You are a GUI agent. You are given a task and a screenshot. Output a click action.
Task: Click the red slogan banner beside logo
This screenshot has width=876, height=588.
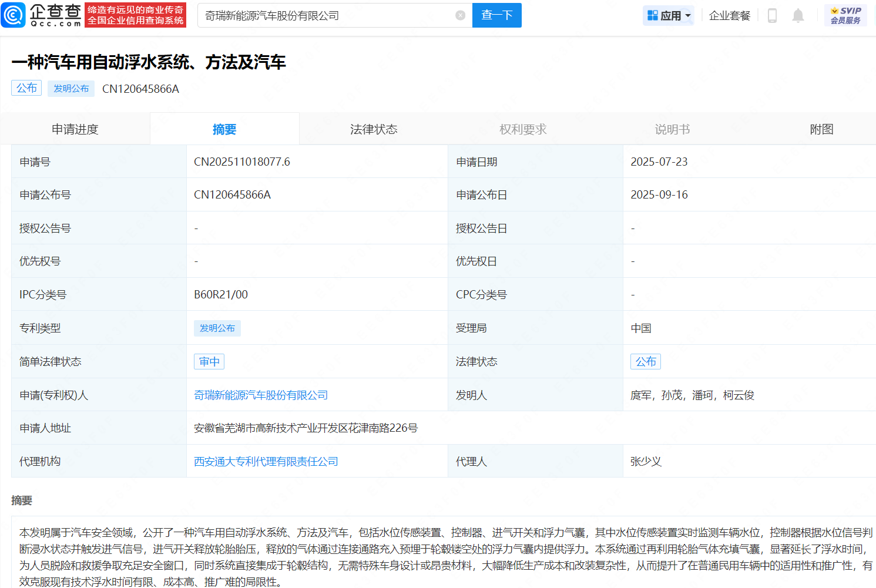coord(136,15)
